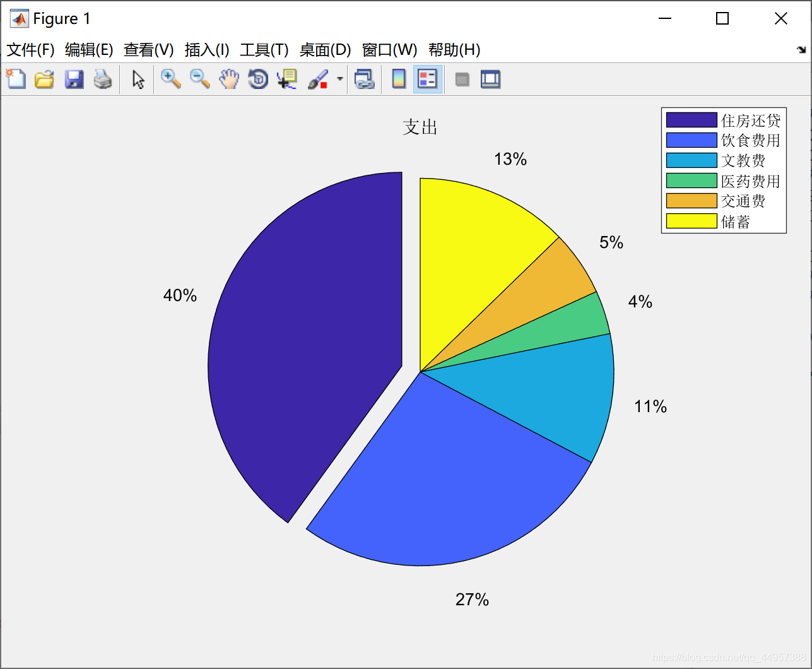Open the 桌面(D) menu

click(325, 50)
